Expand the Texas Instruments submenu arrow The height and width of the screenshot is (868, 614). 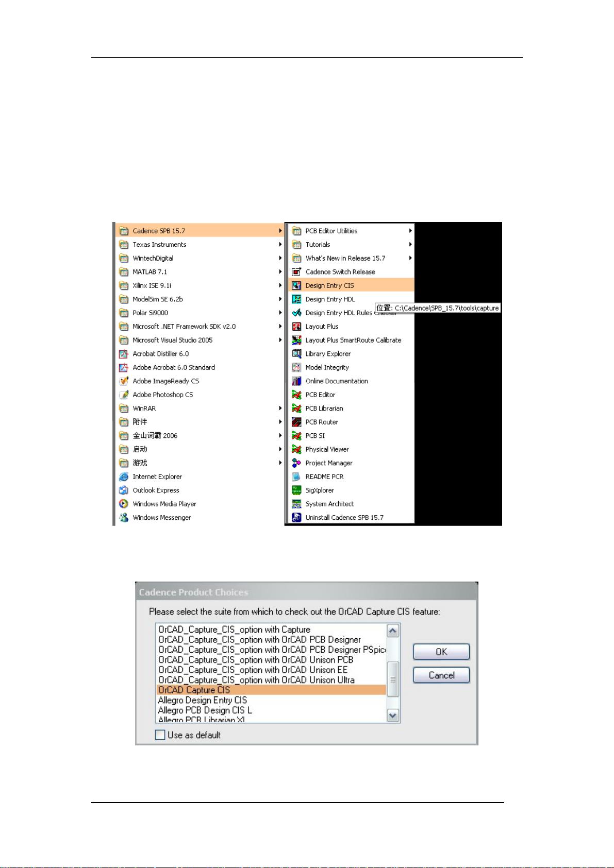280,245
